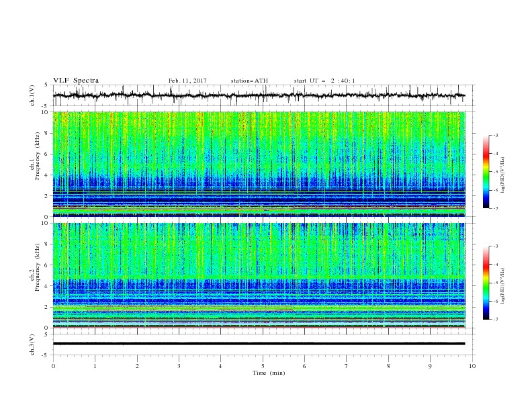Screen dimensions: 532x411
Task: Click the upper color scale bar
Action: (x=486, y=172)
